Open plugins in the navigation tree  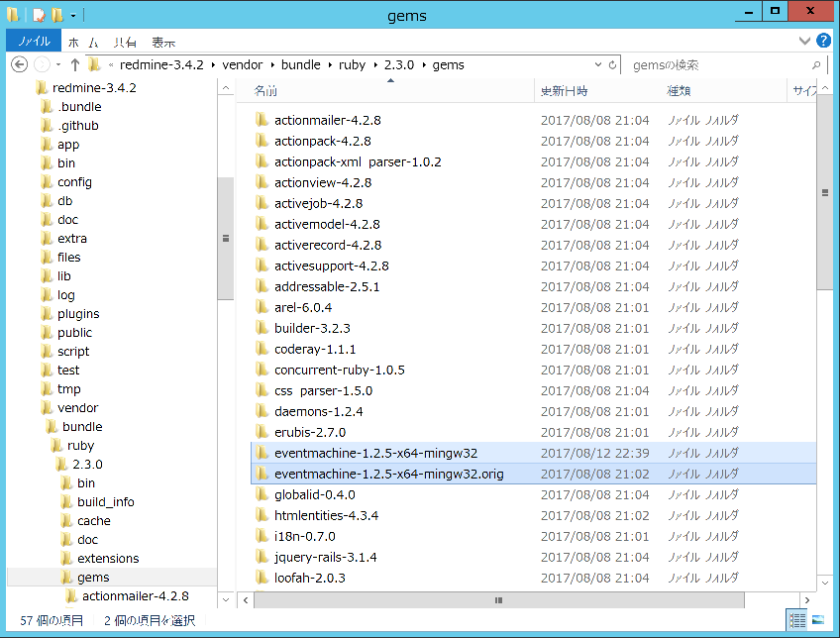click(x=78, y=314)
